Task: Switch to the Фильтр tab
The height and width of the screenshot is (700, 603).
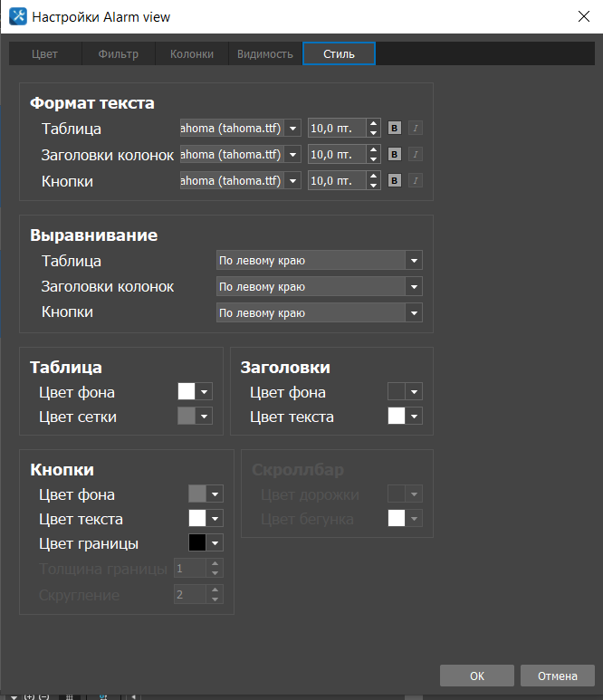Action: point(119,54)
